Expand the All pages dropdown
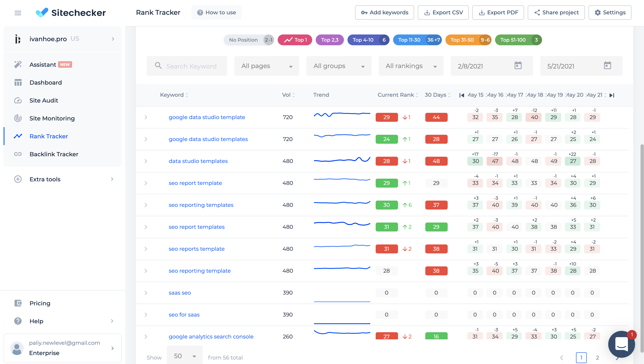Image resolution: width=644 pixels, height=364 pixels. coord(266,66)
